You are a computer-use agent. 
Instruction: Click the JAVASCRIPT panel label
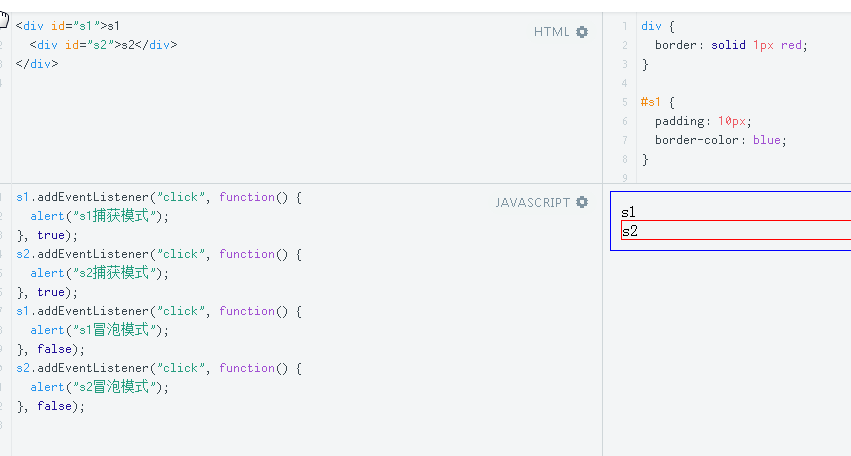pos(532,203)
